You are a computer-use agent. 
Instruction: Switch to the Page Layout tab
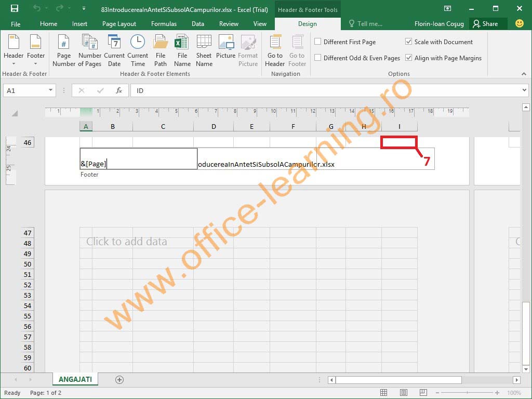coord(119,24)
